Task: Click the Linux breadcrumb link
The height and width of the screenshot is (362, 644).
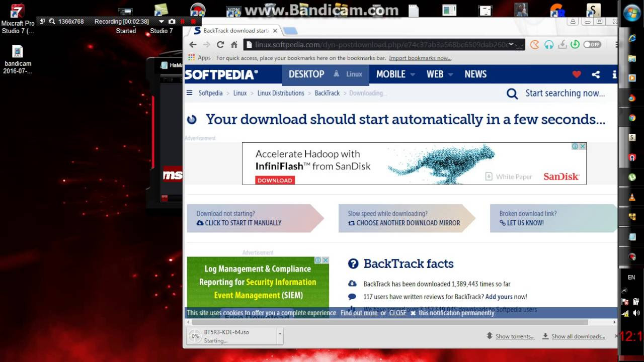Action: point(240,93)
